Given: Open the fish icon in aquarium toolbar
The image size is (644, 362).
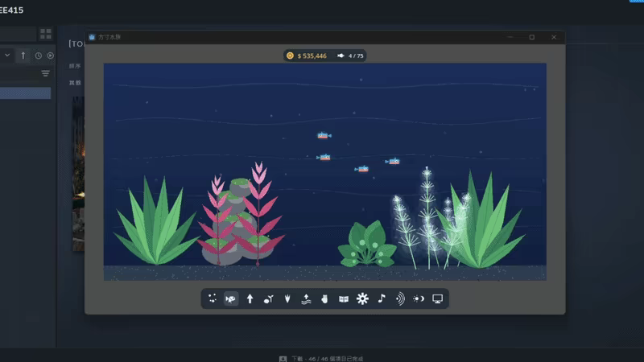Looking at the screenshot, I should tap(231, 298).
